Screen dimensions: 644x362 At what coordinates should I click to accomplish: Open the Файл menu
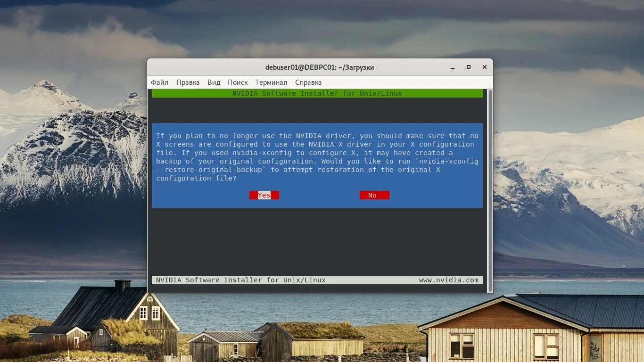click(x=160, y=82)
